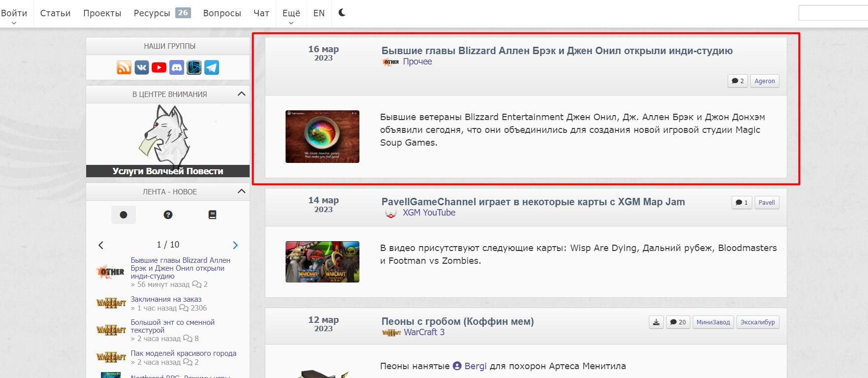This screenshot has width=868, height=378.
Task: Click WarCraft 3 category icon in Peons post
Action: click(391, 333)
